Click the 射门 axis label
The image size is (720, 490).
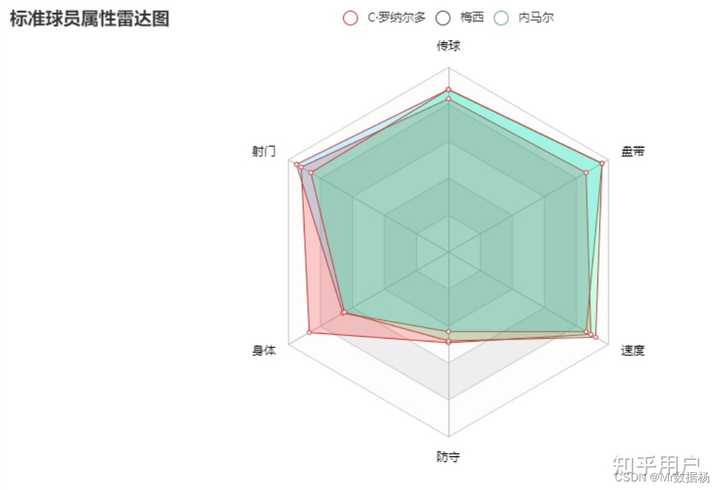point(264,152)
